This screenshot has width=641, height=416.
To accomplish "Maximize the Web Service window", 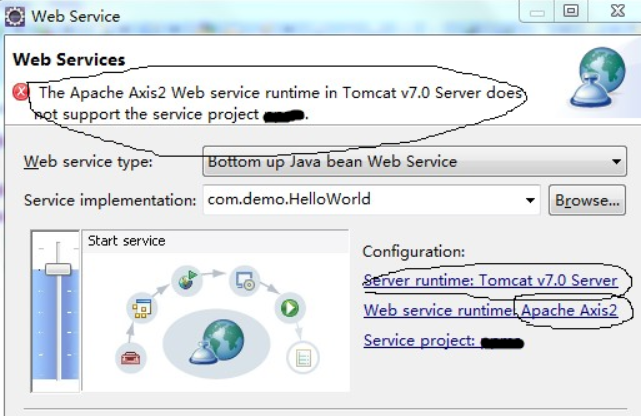I will coord(571,11).
